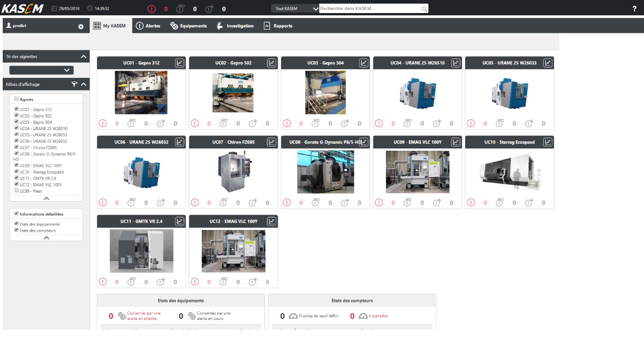Click the help question mark icon
The height and width of the screenshot is (360, 644).
point(635,9)
